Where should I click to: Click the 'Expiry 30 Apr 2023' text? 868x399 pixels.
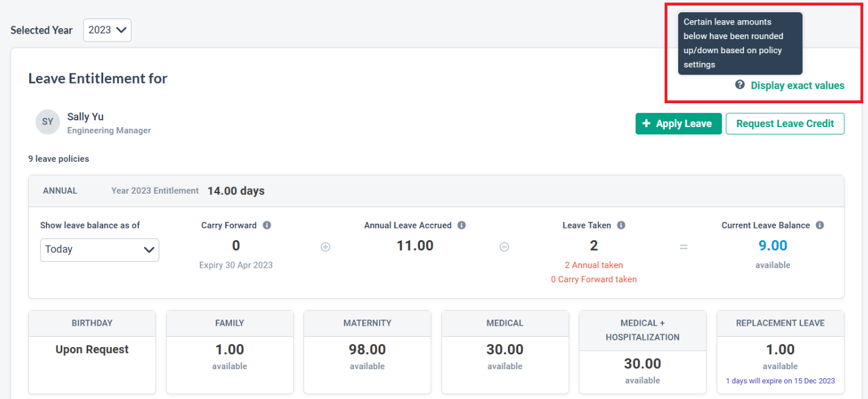coord(236,265)
